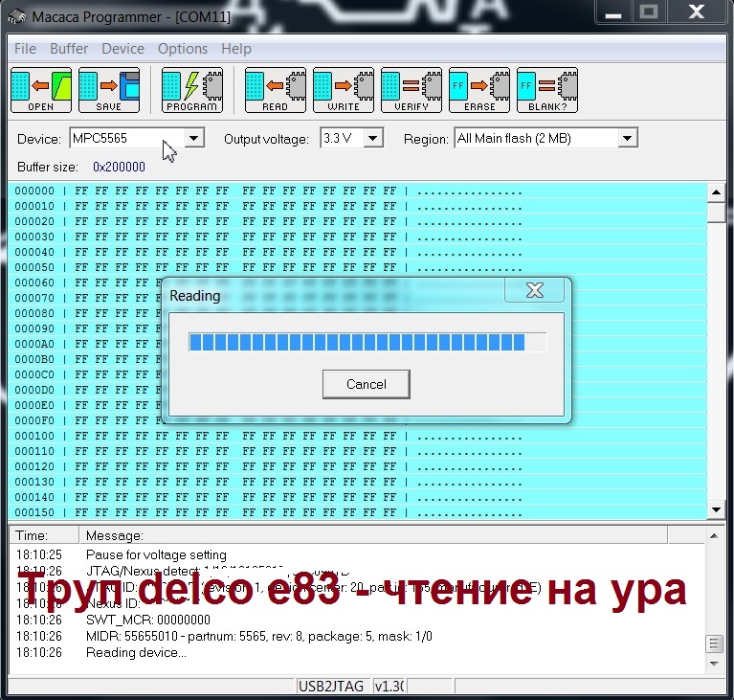Expand the Region dropdown All Main flash
The width and height of the screenshot is (734, 700).
pos(627,139)
